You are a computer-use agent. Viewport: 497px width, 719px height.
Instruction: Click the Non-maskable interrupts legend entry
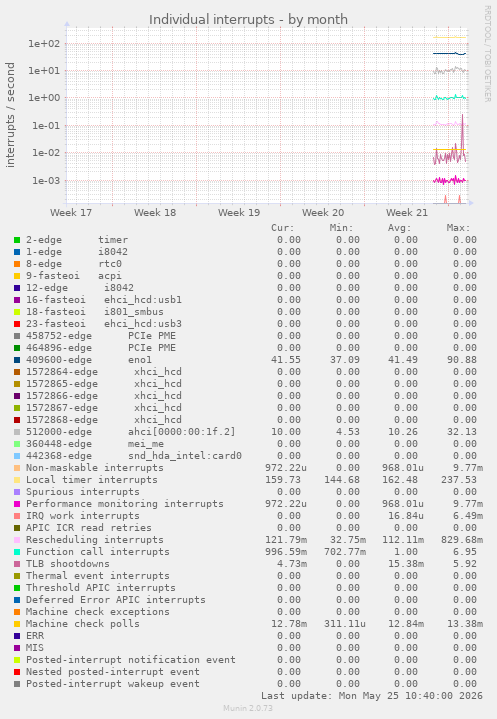click(x=94, y=468)
